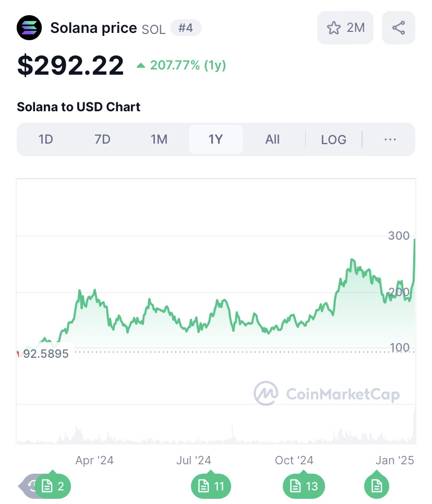
Task: Select the 1Y time range
Action: click(215, 139)
